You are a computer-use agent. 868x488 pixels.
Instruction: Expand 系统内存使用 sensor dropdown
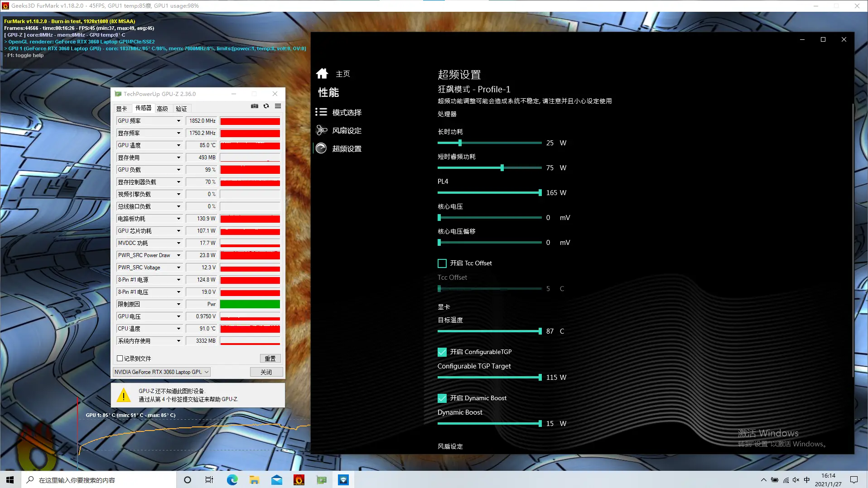[178, 341]
